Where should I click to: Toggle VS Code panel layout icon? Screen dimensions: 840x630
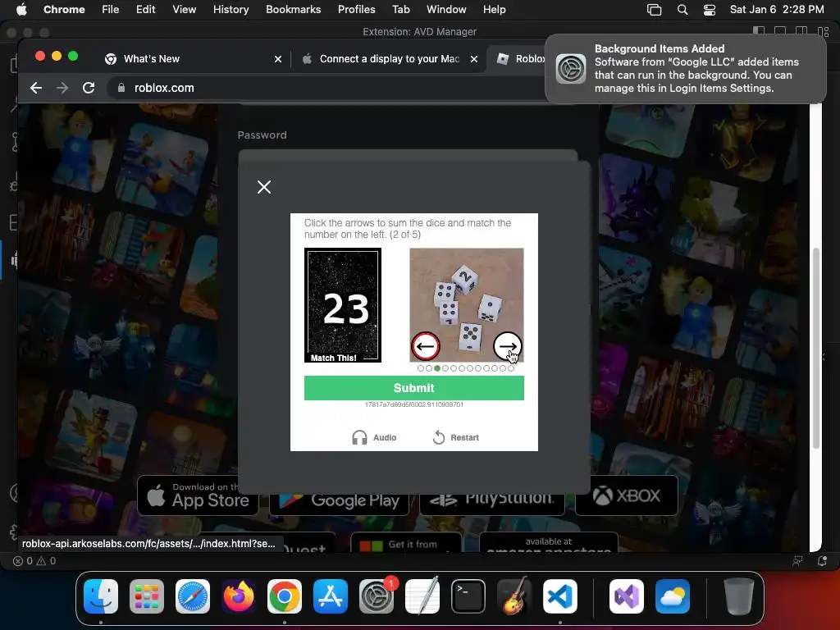point(780,32)
